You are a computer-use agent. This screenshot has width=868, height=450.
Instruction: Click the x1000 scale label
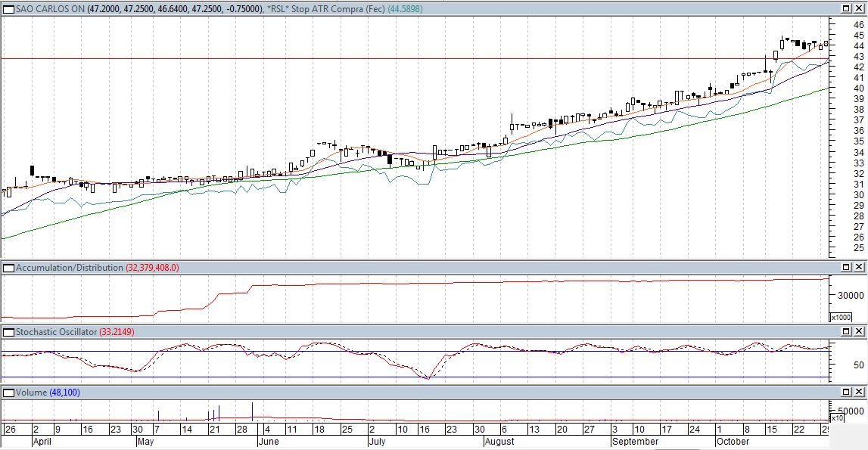click(840, 318)
